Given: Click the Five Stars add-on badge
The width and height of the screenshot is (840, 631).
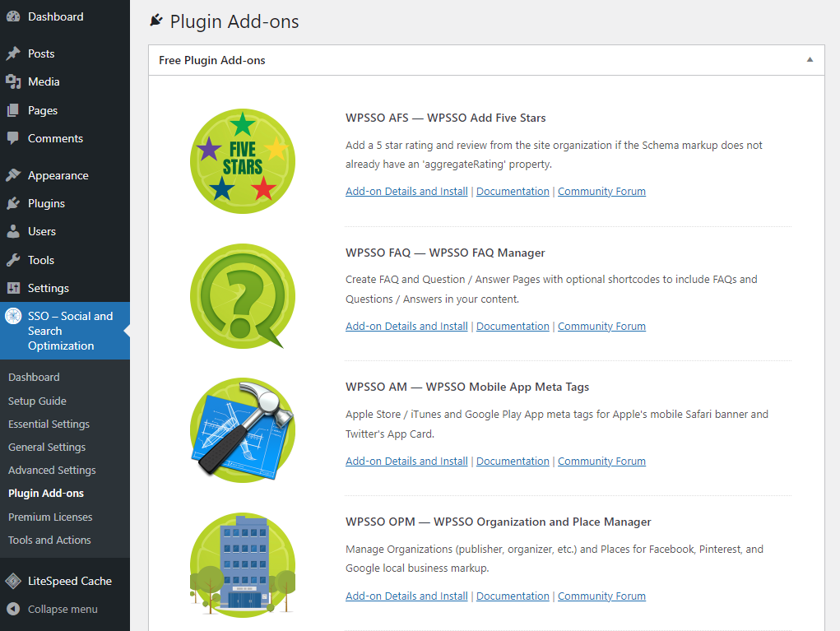Looking at the screenshot, I should click(243, 161).
